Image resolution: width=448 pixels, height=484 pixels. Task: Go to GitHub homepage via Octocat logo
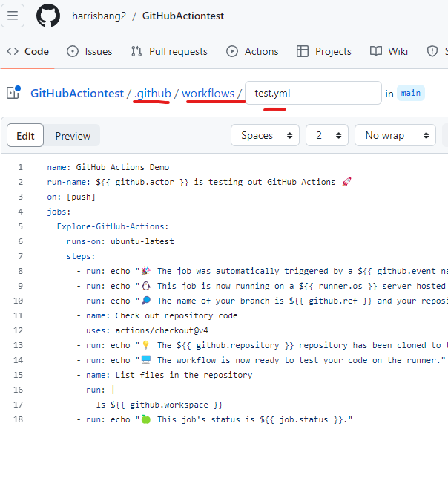[x=48, y=16]
